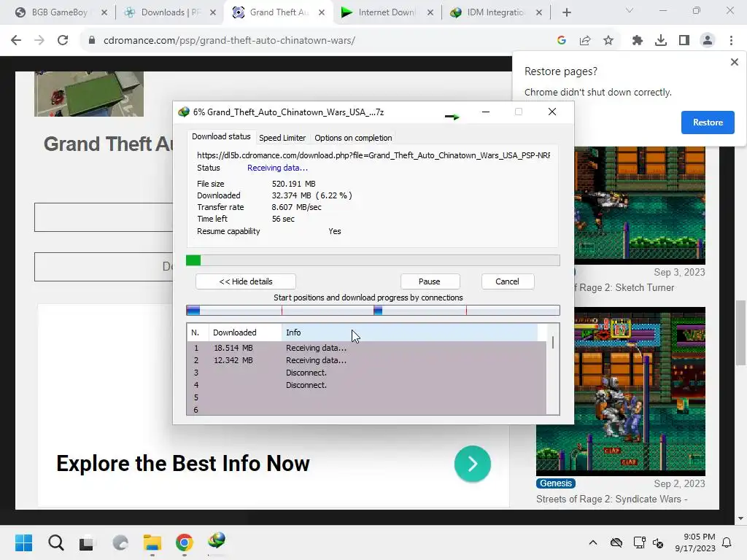Open the Download status tab in IDM
Image resolution: width=747 pixels, height=560 pixels.
point(221,136)
